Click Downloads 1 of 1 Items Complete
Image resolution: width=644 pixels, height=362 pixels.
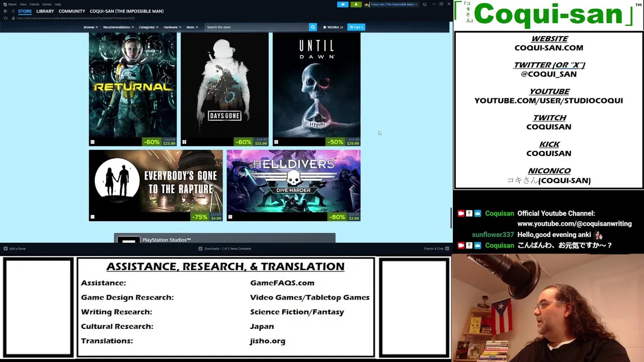(224, 248)
